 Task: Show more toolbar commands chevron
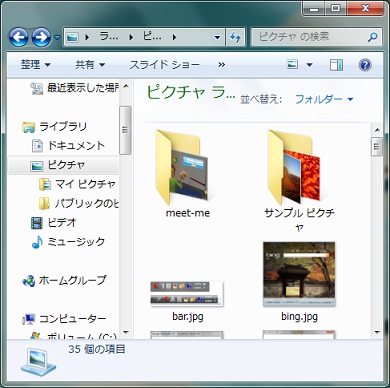pos(222,65)
